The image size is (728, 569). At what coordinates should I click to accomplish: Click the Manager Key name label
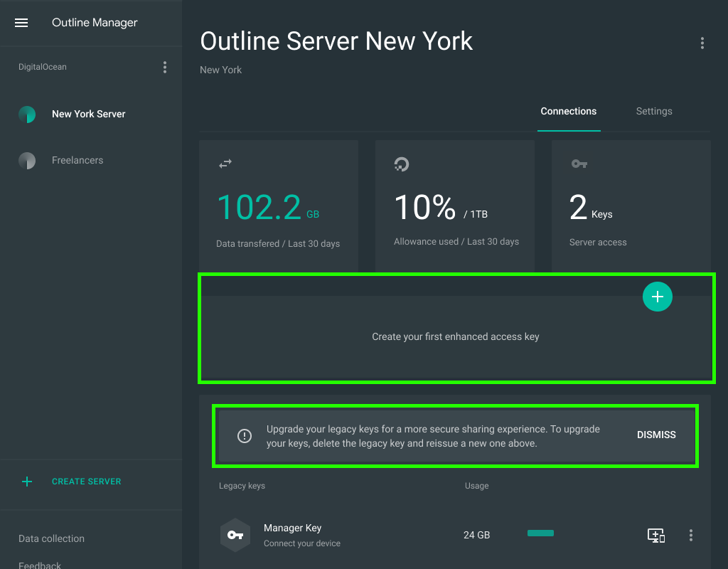pos(292,528)
